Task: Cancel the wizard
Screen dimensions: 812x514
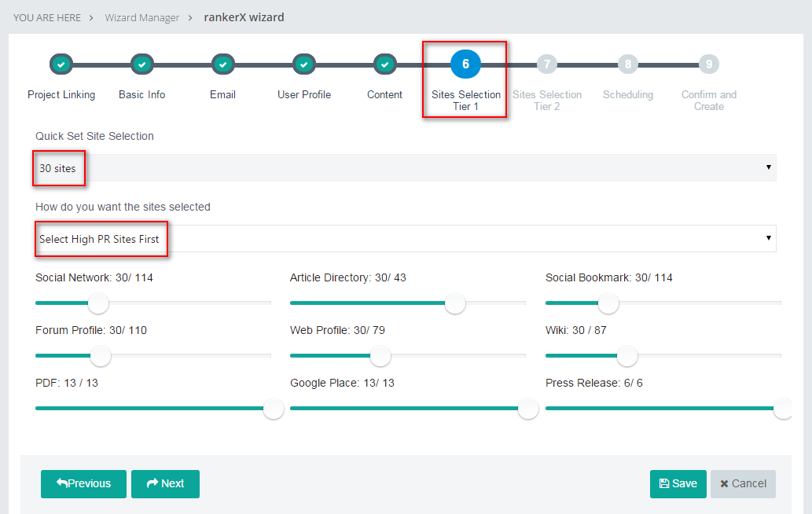Action: click(x=743, y=484)
